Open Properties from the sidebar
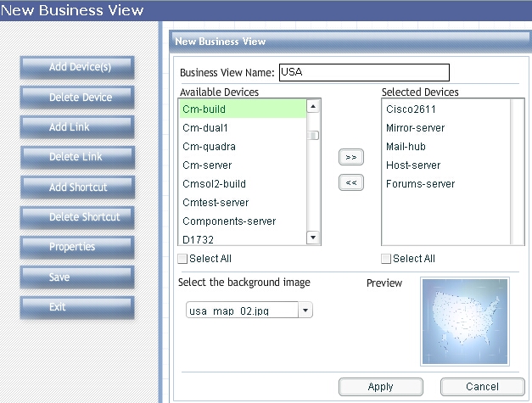This screenshot has width=532, height=403. coord(77,247)
